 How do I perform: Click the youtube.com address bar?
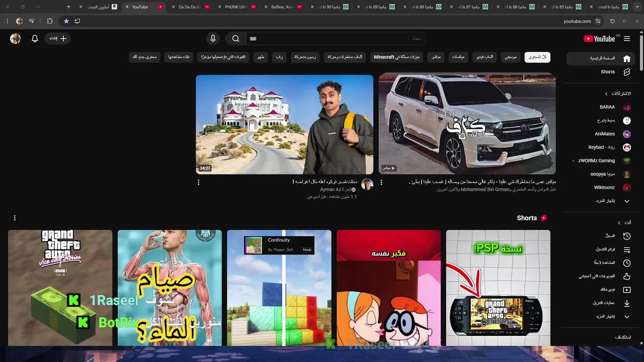click(577, 21)
